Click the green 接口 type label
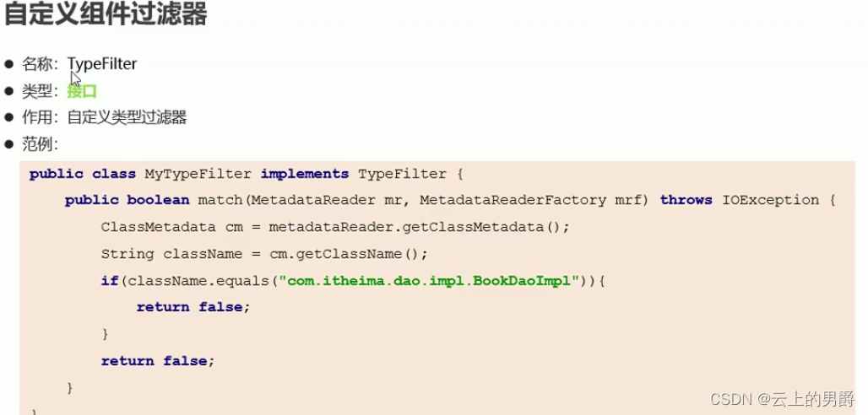868x415 pixels. pos(82,91)
